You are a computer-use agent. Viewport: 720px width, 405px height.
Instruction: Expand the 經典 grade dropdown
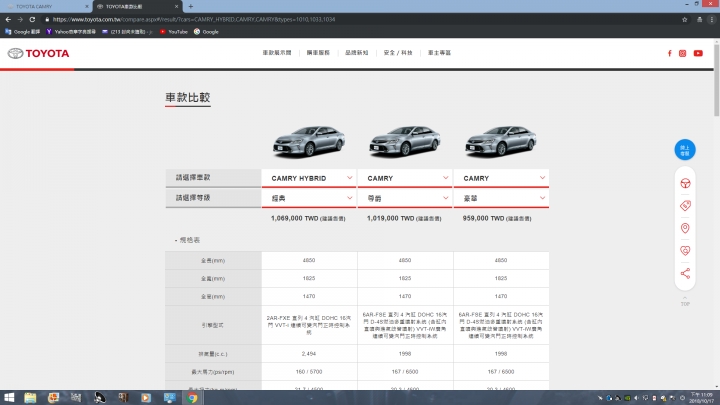pyautogui.click(x=309, y=198)
